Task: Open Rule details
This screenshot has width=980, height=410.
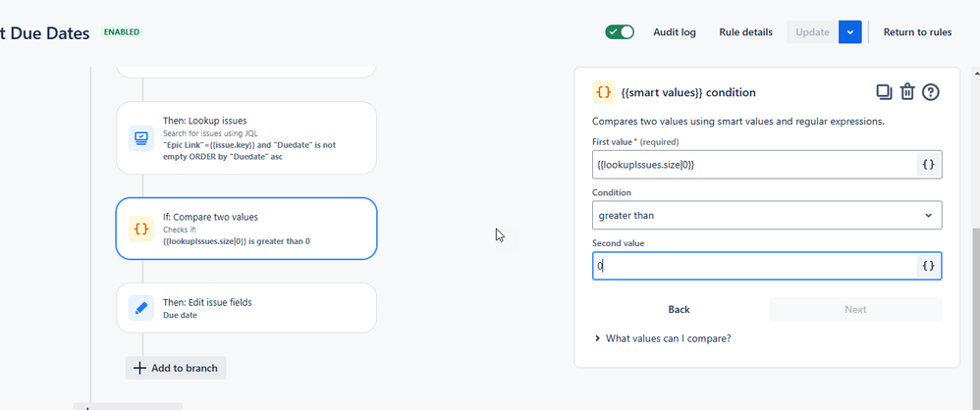Action: click(x=745, y=32)
